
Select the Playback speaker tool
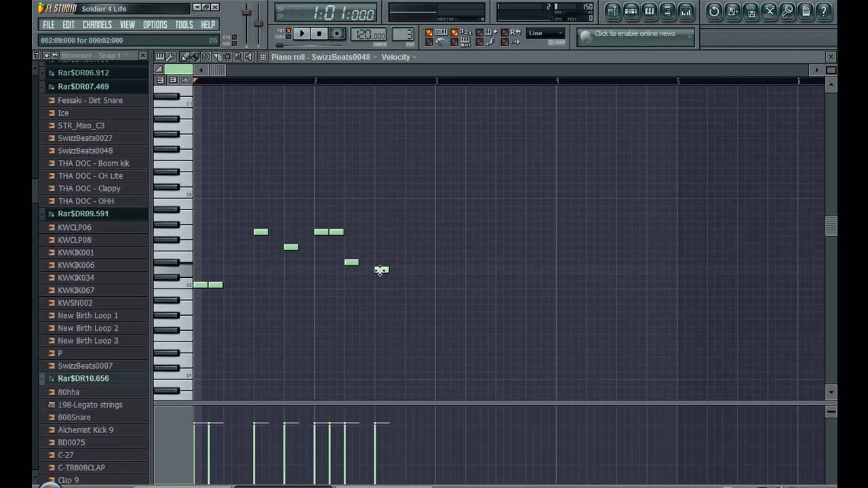(x=248, y=57)
